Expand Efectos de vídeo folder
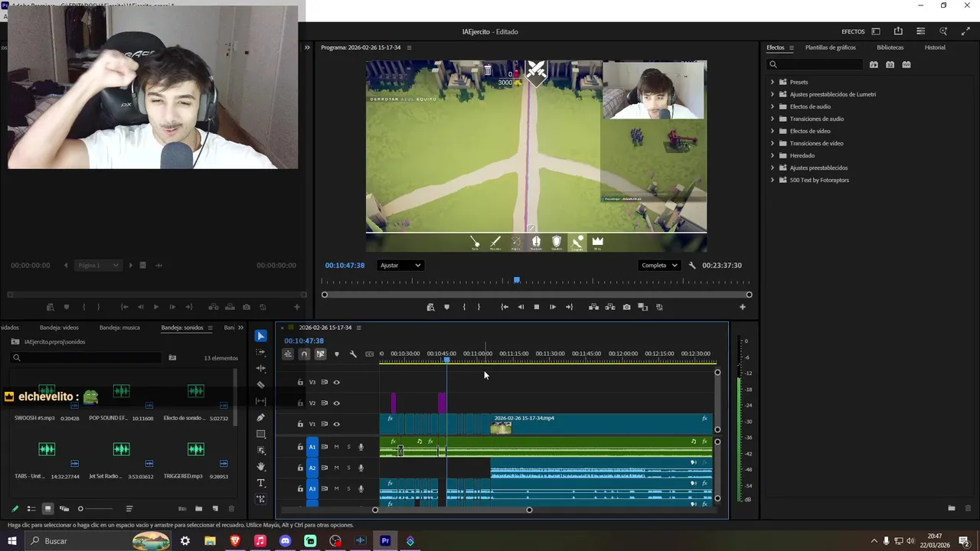This screenshot has width=980, height=551. 773,131
